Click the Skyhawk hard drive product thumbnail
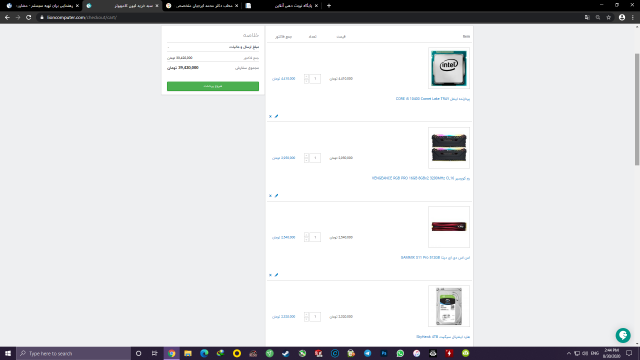The image size is (640, 360). 449,306
